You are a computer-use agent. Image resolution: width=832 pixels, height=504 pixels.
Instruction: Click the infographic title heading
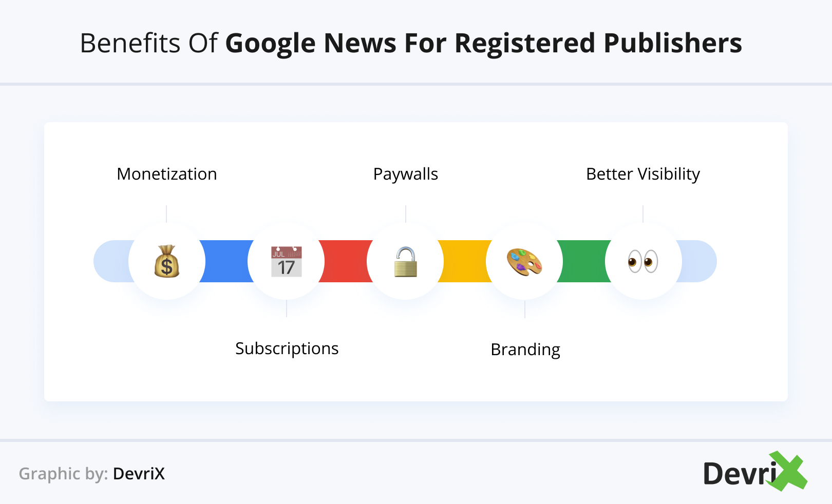coord(411,43)
